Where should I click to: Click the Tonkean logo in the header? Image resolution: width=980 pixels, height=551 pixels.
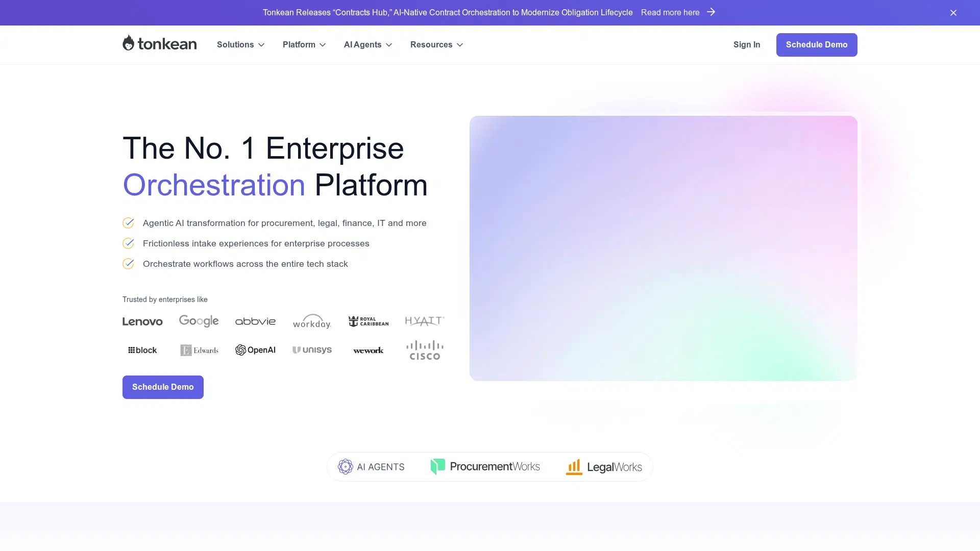(159, 43)
